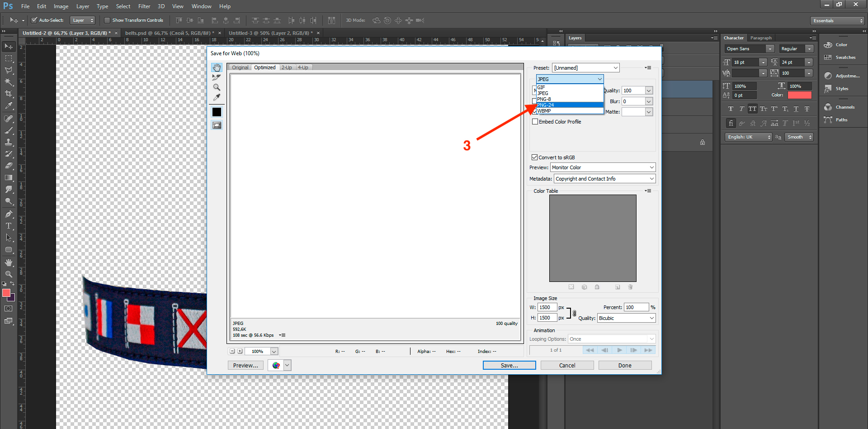Switch to the 2-Up tab
The width and height of the screenshot is (868, 429).
(x=287, y=68)
